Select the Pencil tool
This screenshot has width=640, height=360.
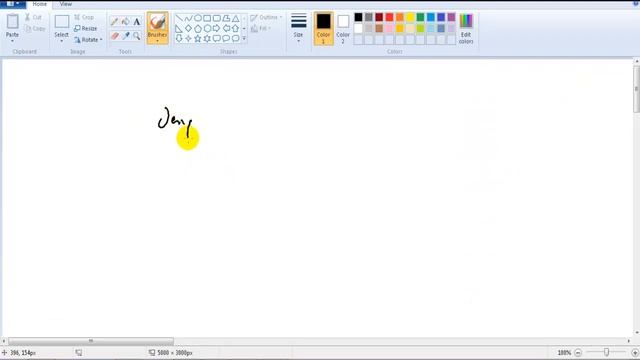pos(115,22)
